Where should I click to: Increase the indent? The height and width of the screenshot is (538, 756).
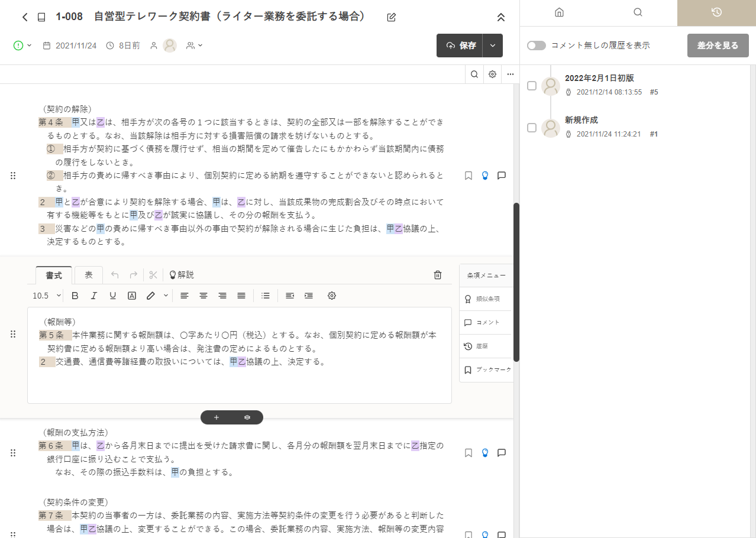(309, 296)
